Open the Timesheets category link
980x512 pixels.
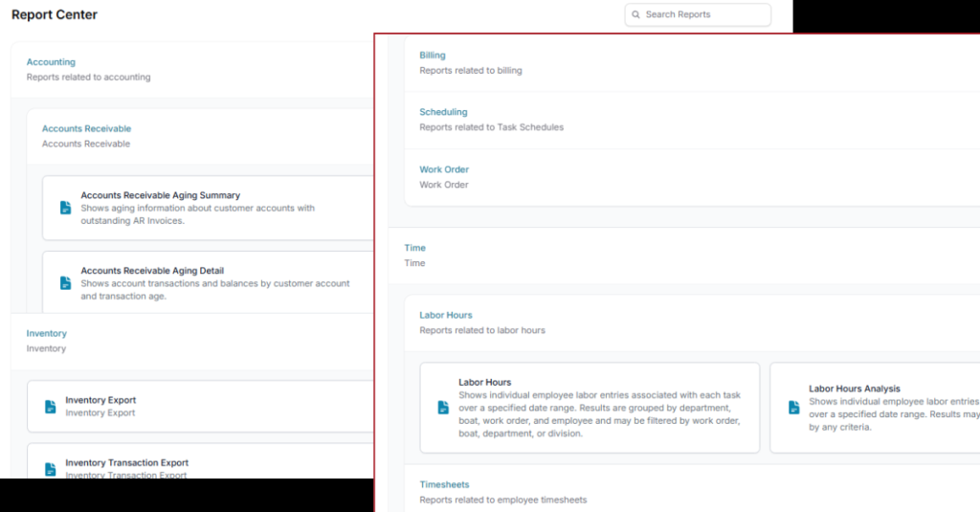[x=444, y=484]
